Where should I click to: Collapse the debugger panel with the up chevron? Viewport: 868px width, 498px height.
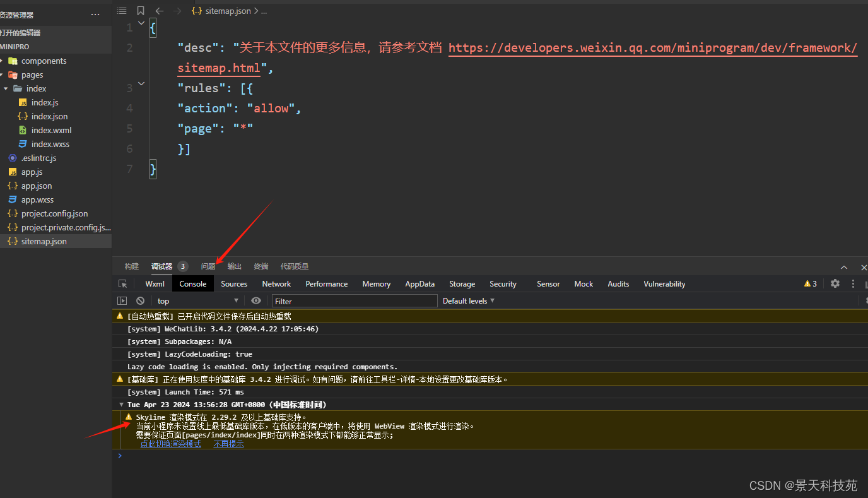844,268
